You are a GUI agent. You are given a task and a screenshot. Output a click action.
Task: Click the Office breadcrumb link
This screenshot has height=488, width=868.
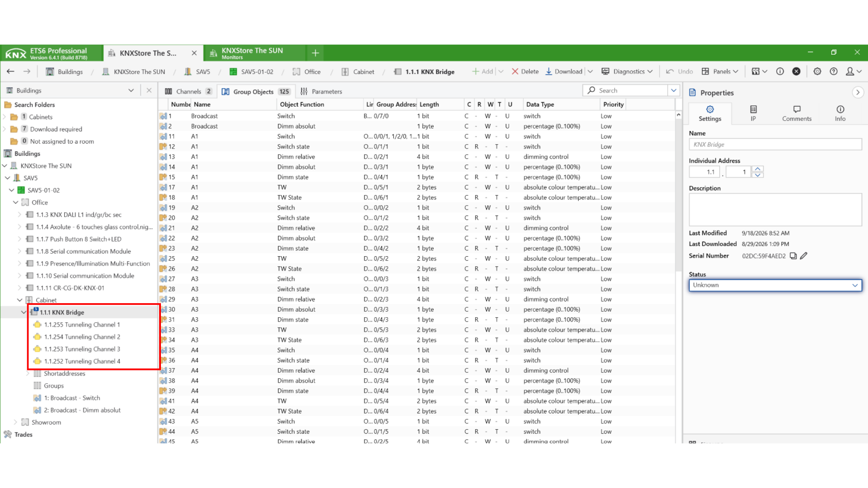point(312,71)
